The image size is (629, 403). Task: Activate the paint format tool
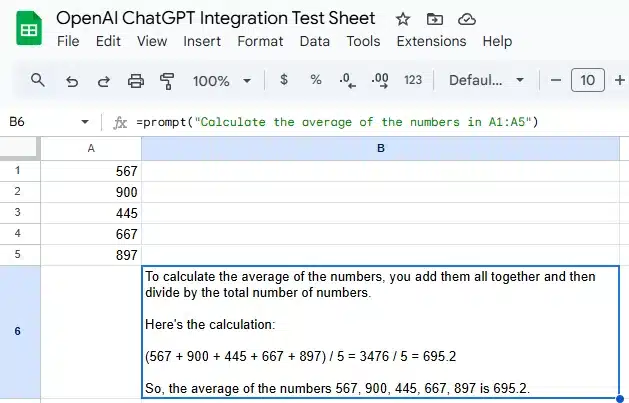click(167, 81)
